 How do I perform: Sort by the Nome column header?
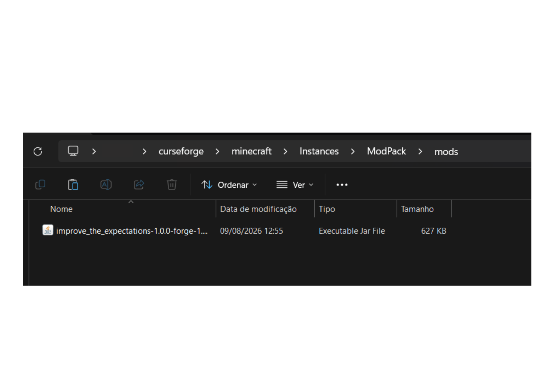[61, 209]
